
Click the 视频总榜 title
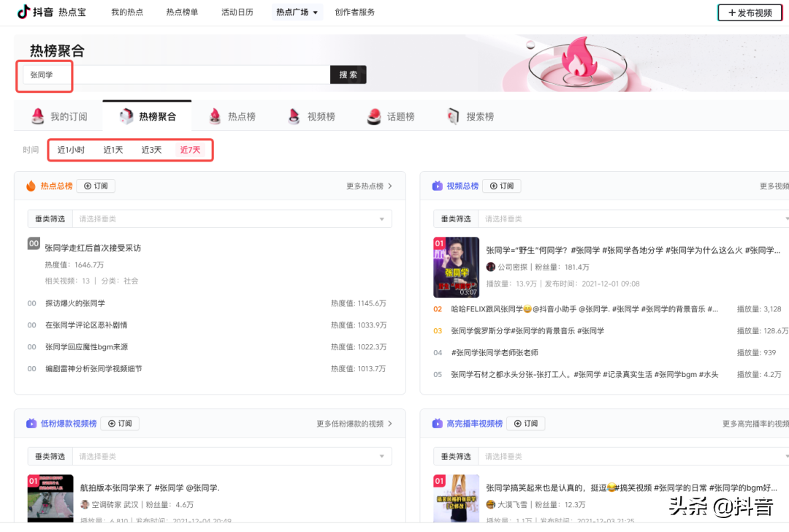(462, 186)
